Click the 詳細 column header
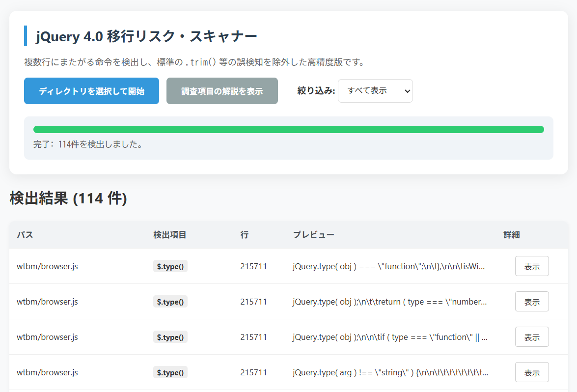The image size is (577, 392). pos(512,235)
